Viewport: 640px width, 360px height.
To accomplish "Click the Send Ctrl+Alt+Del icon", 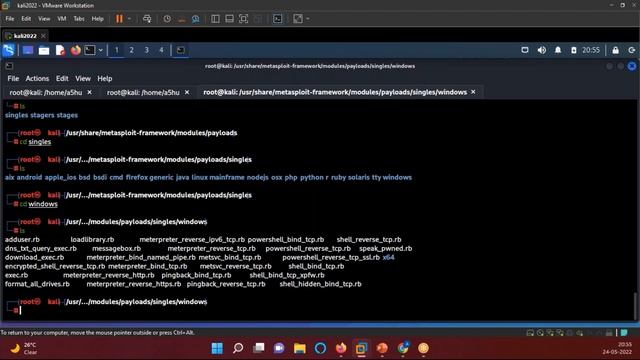I will (147, 19).
